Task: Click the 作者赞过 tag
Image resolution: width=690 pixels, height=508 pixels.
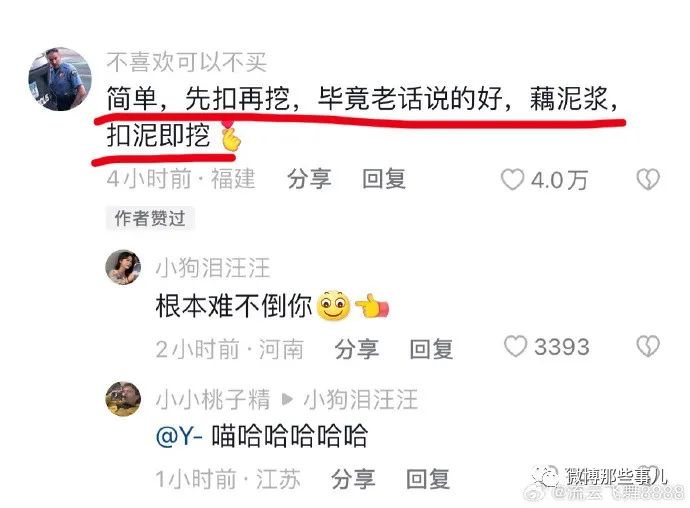Action: click(x=150, y=218)
